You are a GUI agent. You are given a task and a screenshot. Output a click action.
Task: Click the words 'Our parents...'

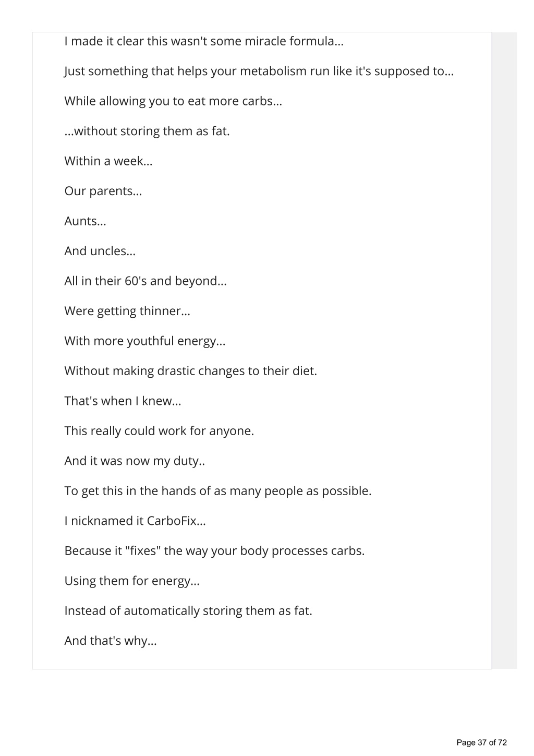103,191
